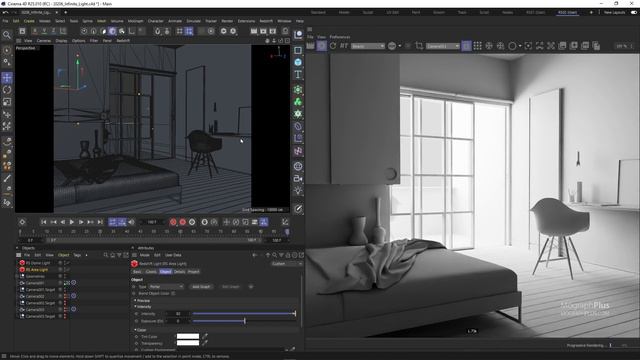
Task: Click the add layout plus button
Action: (591, 13)
